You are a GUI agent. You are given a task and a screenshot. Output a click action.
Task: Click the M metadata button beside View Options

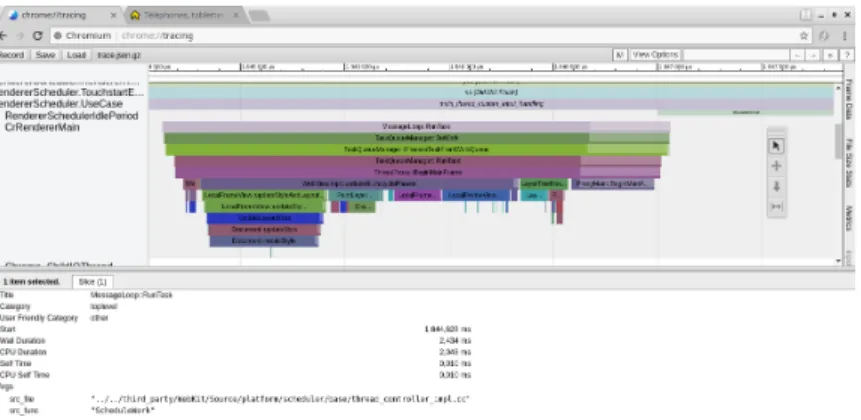619,55
